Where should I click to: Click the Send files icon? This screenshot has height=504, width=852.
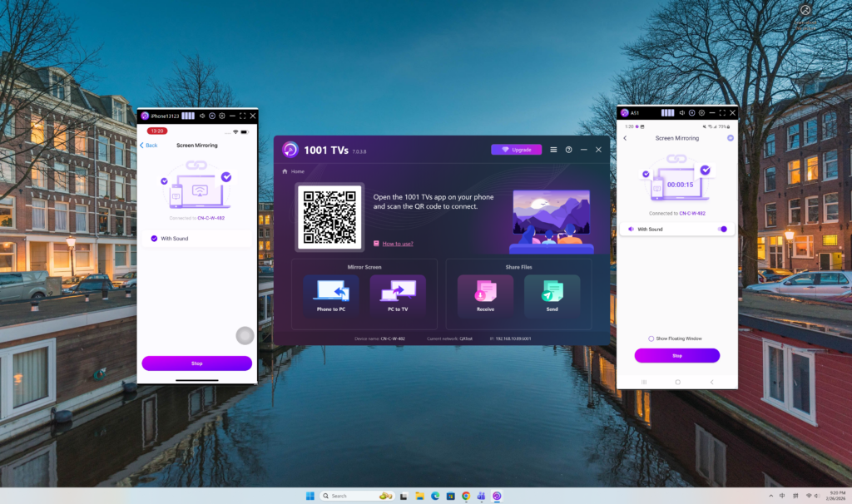[x=552, y=293]
